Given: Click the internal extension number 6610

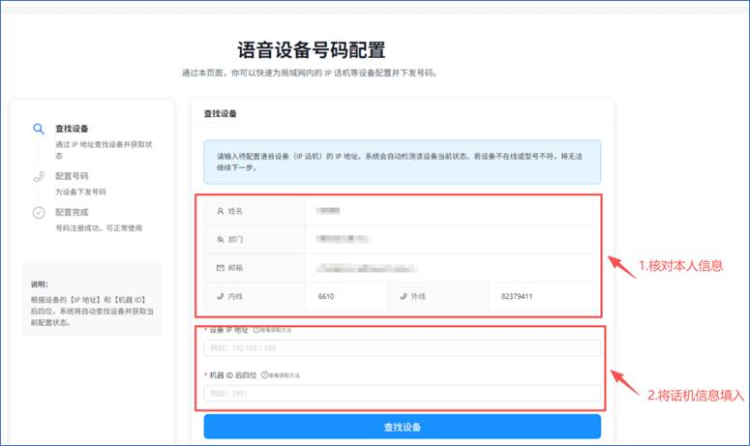Looking at the screenshot, I should [x=326, y=297].
